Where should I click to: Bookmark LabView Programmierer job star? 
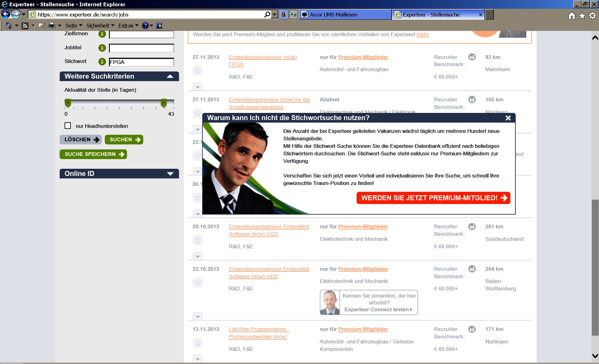point(197,343)
